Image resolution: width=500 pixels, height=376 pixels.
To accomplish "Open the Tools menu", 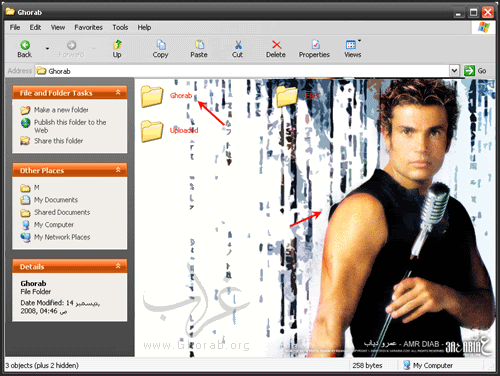I will tap(120, 27).
